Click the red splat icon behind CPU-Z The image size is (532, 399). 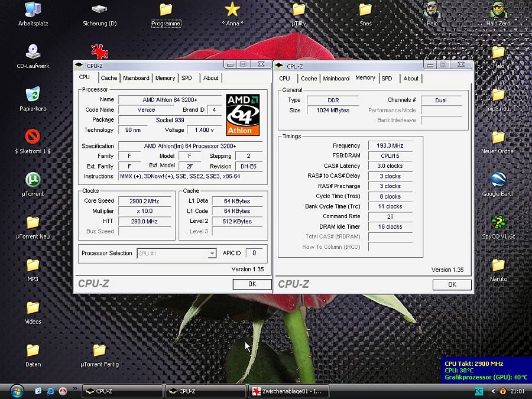click(99, 51)
